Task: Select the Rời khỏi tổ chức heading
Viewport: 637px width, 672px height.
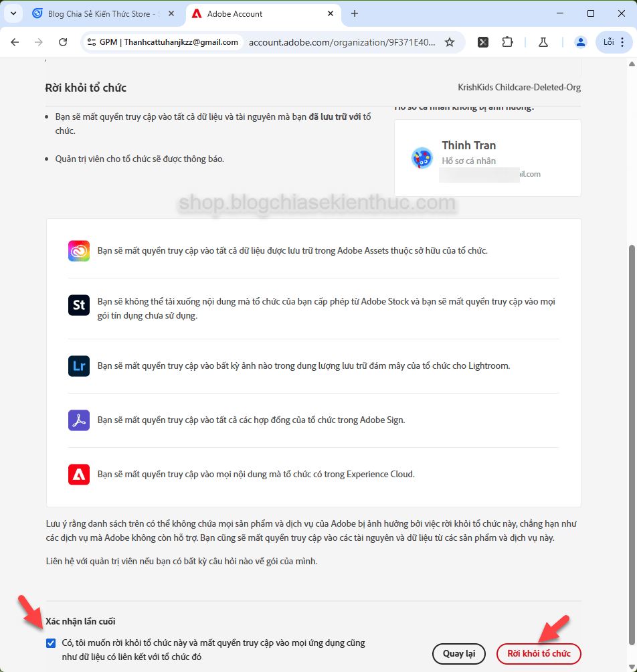Action: pyautogui.click(x=86, y=88)
